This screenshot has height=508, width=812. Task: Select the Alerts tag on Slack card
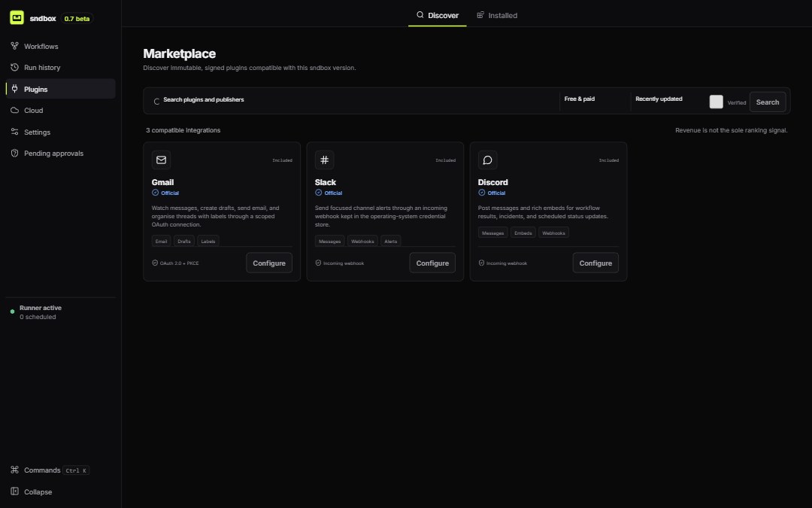pyautogui.click(x=390, y=241)
